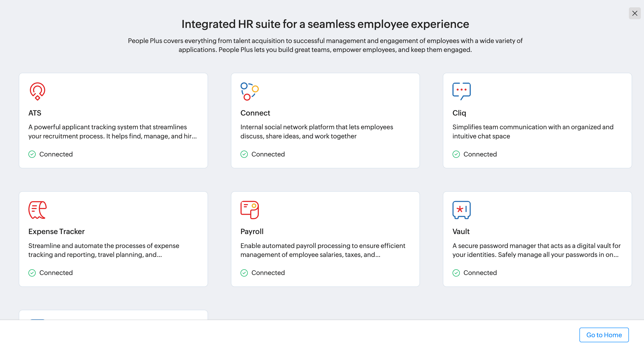Click the Connect social network icon
This screenshot has width=644, height=345.
click(249, 92)
